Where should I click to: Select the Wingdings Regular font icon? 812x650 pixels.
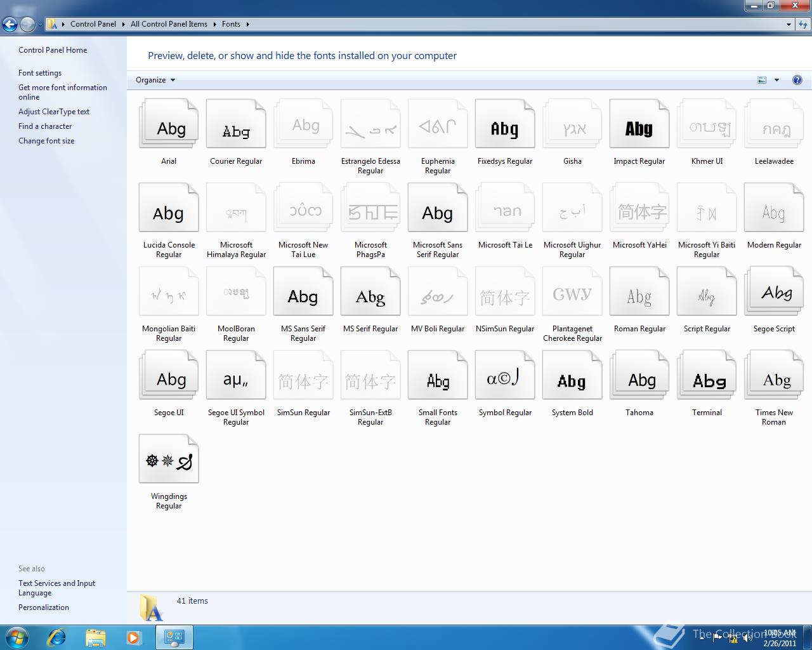(x=169, y=460)
